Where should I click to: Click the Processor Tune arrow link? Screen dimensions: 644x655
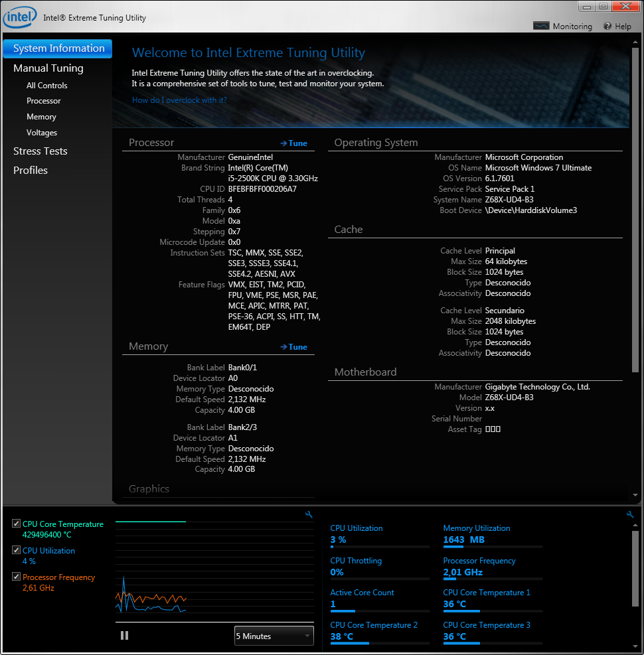[x=293, y=143]
